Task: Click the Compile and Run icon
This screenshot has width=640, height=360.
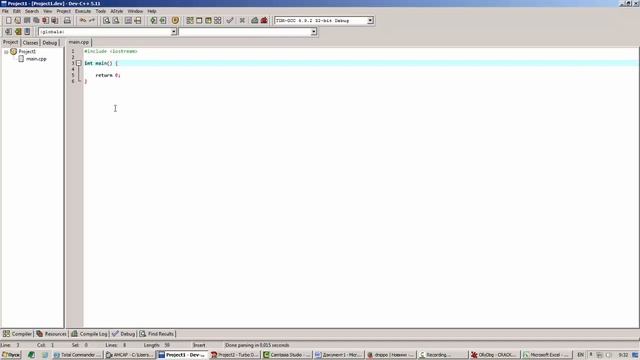Action: (209, 20)
